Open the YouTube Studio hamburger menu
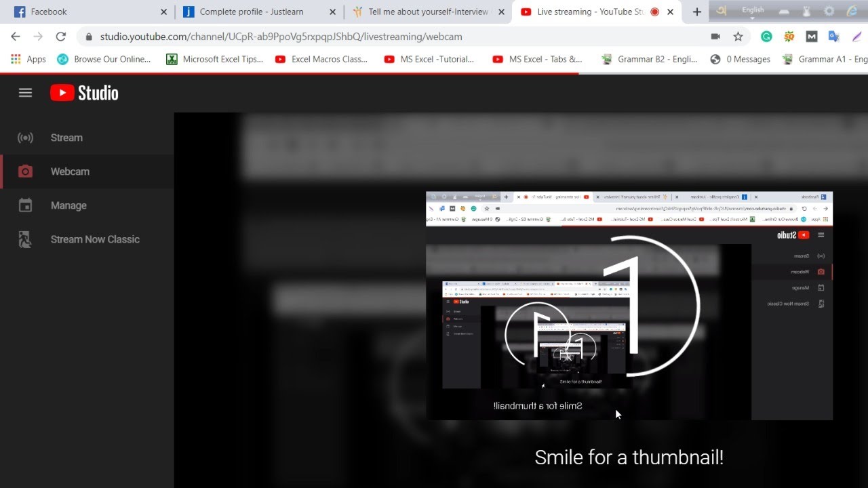 (x=25, y=93)
